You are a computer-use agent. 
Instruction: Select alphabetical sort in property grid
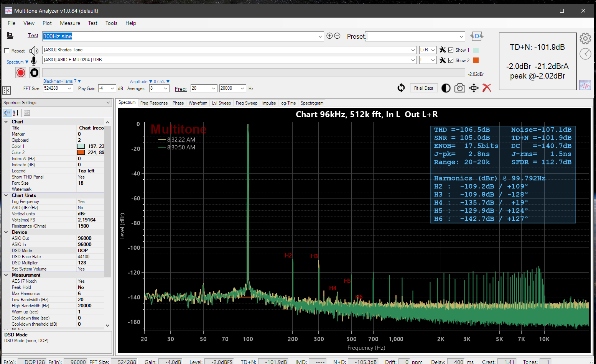(16, 113)
